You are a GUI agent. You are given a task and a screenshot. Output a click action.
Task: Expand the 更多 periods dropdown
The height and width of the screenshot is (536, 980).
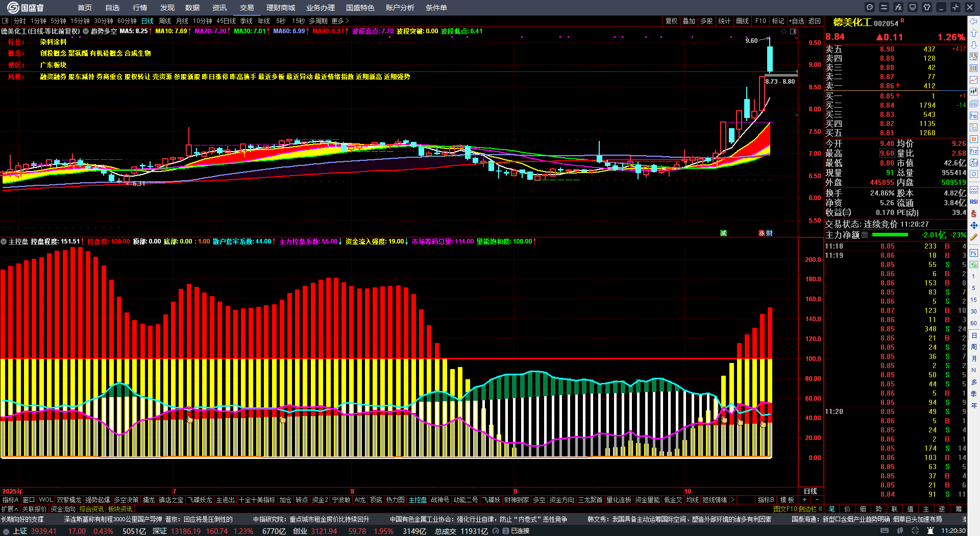(x=340, y=21)
